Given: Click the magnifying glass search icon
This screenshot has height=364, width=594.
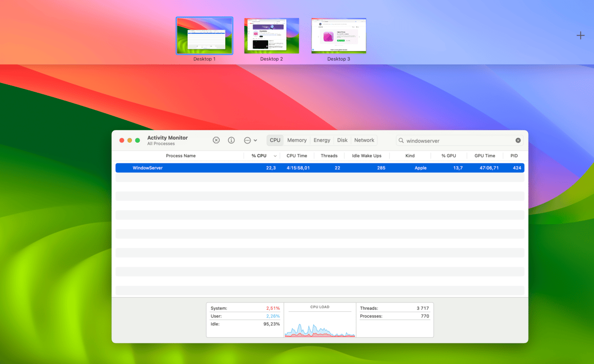Looking at the screenshot, I should pyautogui.click(x=401, y=141).
